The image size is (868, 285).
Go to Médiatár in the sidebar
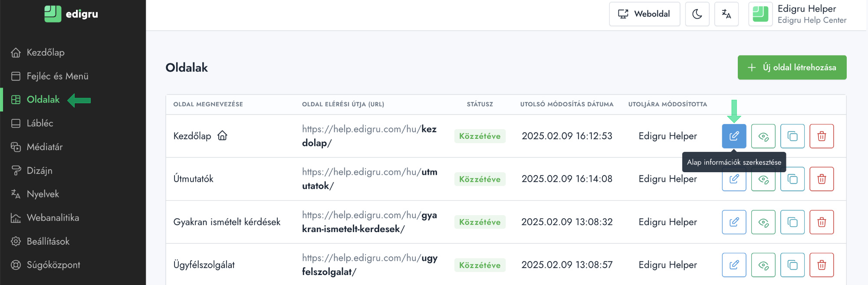44,147
